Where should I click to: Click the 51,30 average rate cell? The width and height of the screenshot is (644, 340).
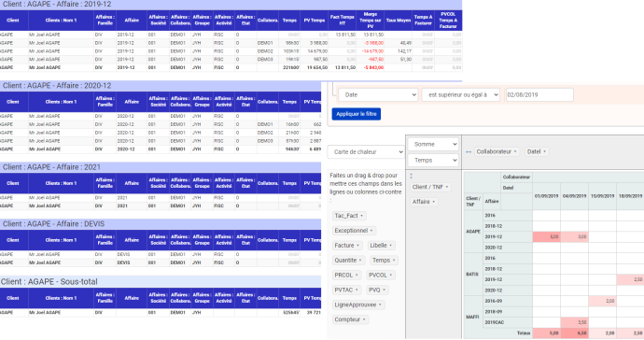[x=406, y=59]
